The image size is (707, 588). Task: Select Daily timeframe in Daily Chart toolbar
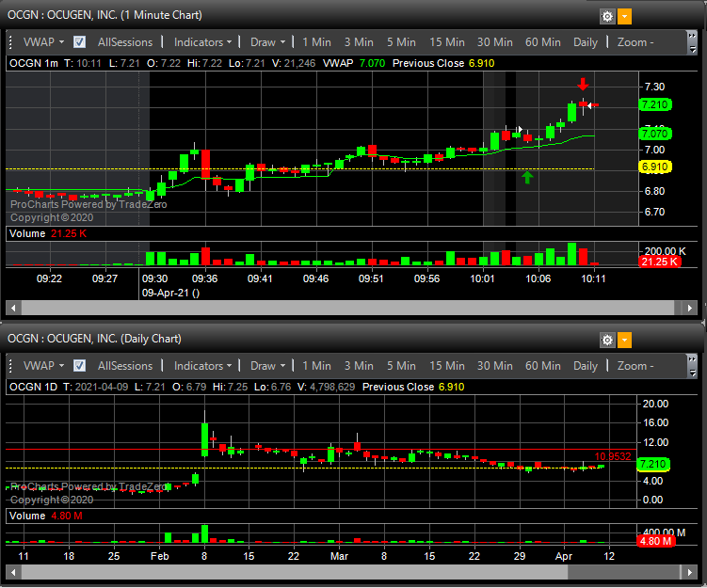[x=586, y=365]
